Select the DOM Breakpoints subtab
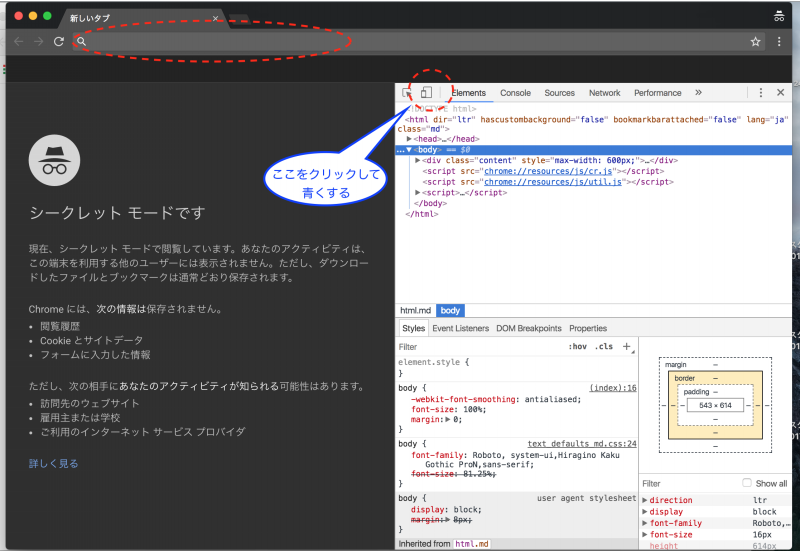Screen dimensions: 800x551 (x=529, y=328)
